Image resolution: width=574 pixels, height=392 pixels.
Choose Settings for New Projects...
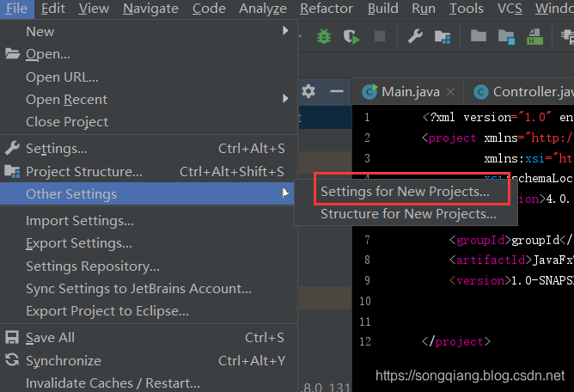(x=405, y=192)
